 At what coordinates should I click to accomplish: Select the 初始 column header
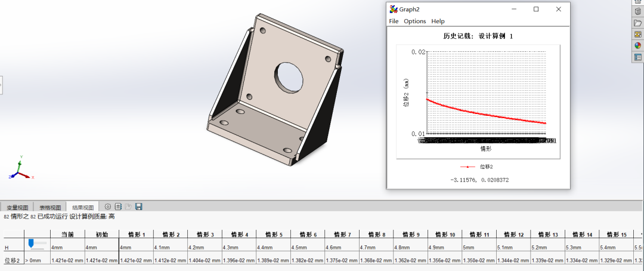(x=102, y=235)
